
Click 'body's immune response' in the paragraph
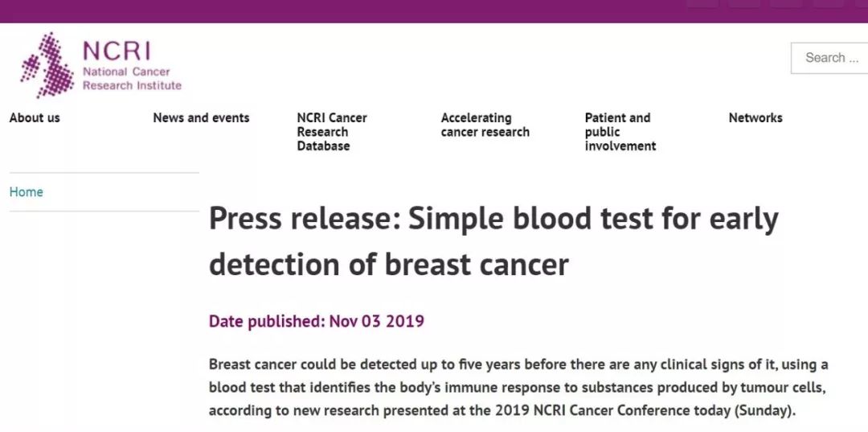474,388
